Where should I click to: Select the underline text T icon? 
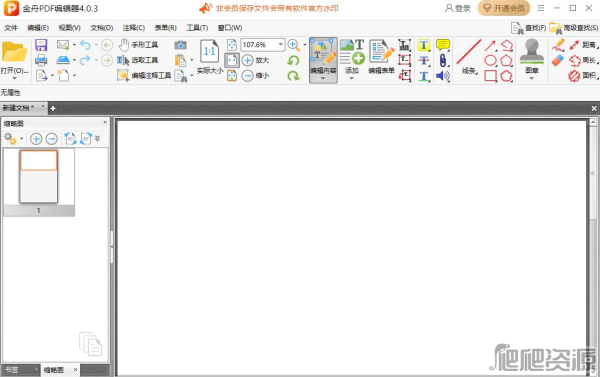click(x=424, y=75)
